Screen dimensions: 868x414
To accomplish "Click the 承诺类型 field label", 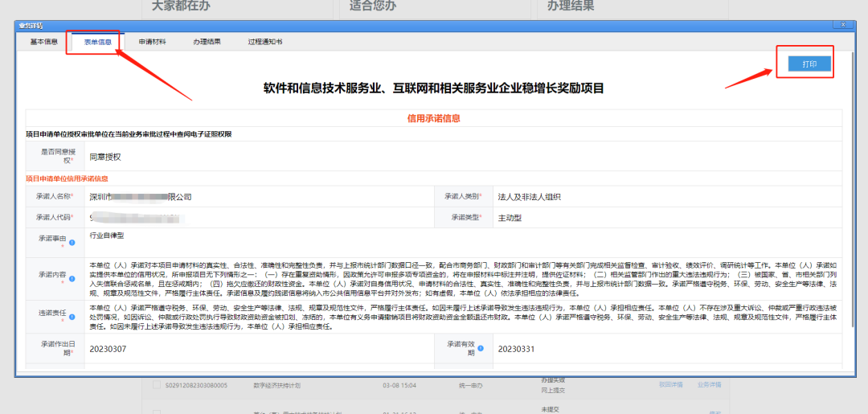I will click(467, 218).
